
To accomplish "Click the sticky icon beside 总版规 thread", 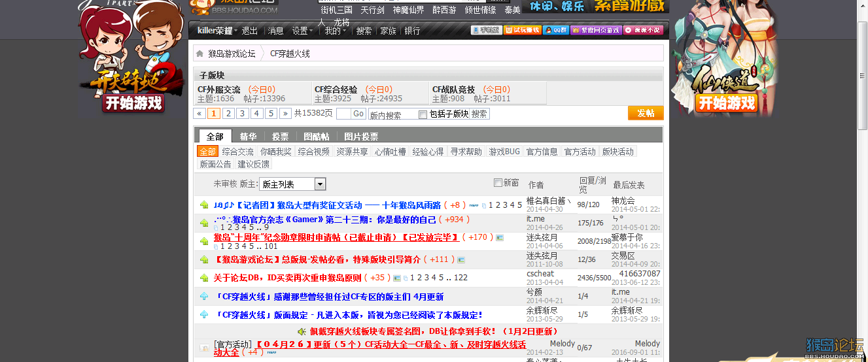I will [204, 259].
